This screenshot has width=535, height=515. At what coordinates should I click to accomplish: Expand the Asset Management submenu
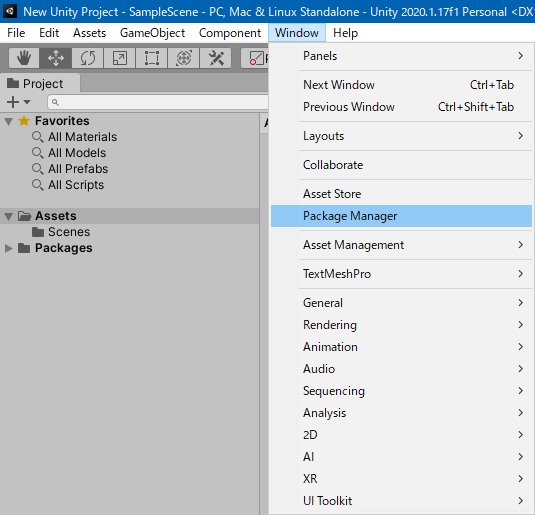coord(401,245)
